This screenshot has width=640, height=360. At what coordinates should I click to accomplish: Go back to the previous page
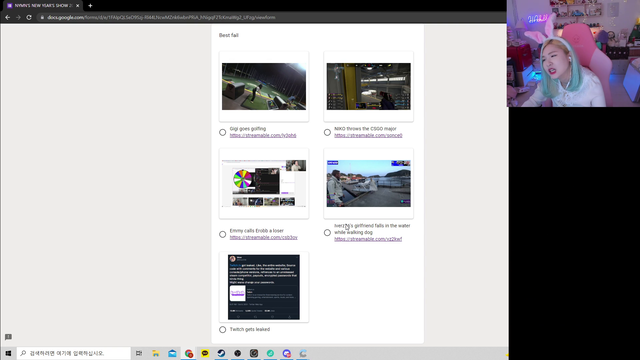(7, 18)
